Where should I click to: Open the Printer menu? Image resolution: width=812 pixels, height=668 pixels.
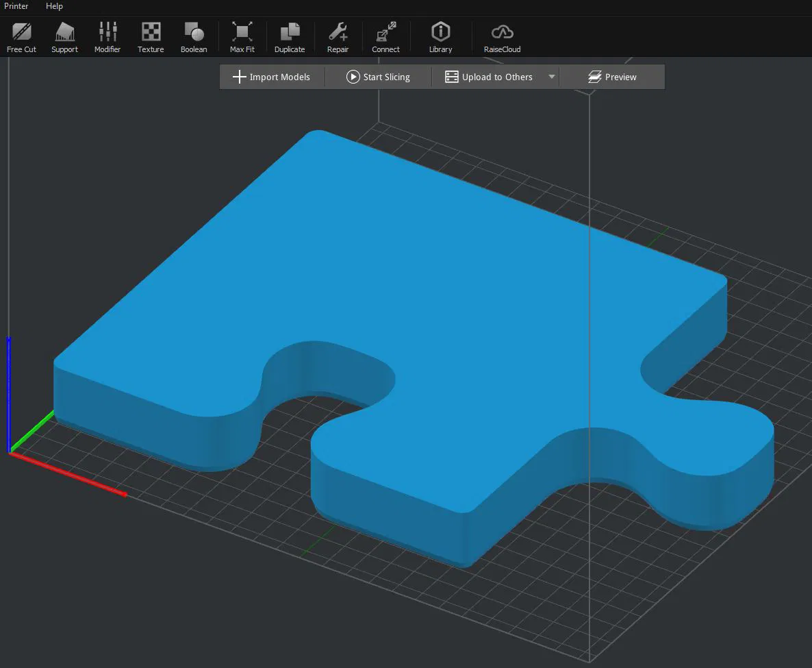pyautogui.click(x=16, y=6)
